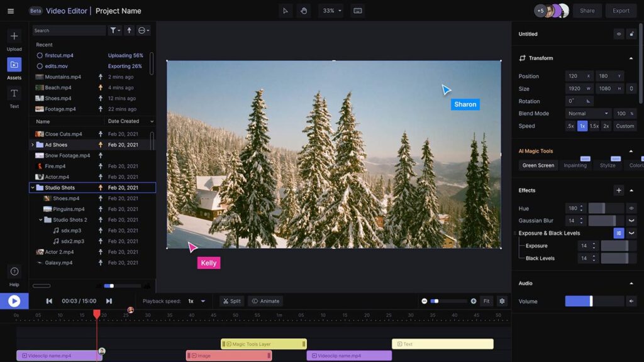Image resolution: width=644 pixels, height=362 pixels.
Task: Add a new effect with the plus icon
Action: pos(619,190)
